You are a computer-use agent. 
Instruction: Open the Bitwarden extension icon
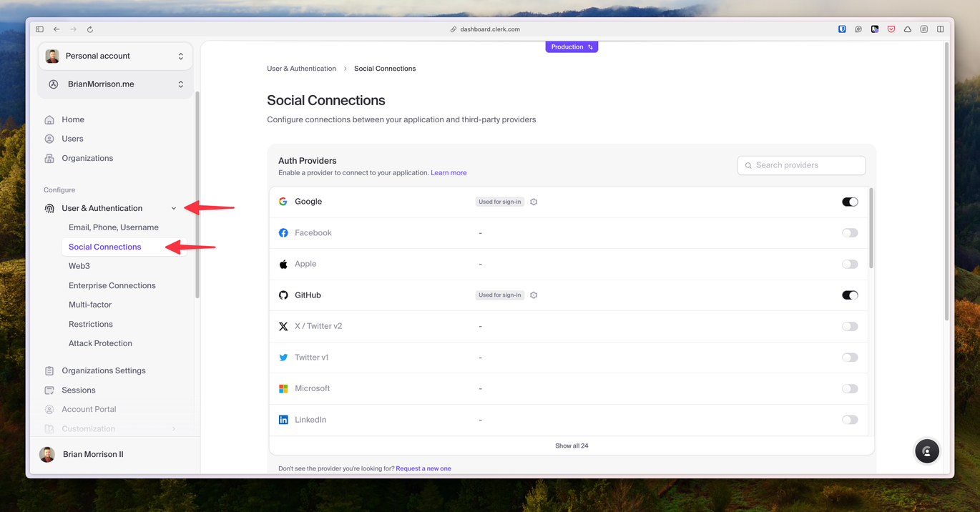(x=842, y=29)
